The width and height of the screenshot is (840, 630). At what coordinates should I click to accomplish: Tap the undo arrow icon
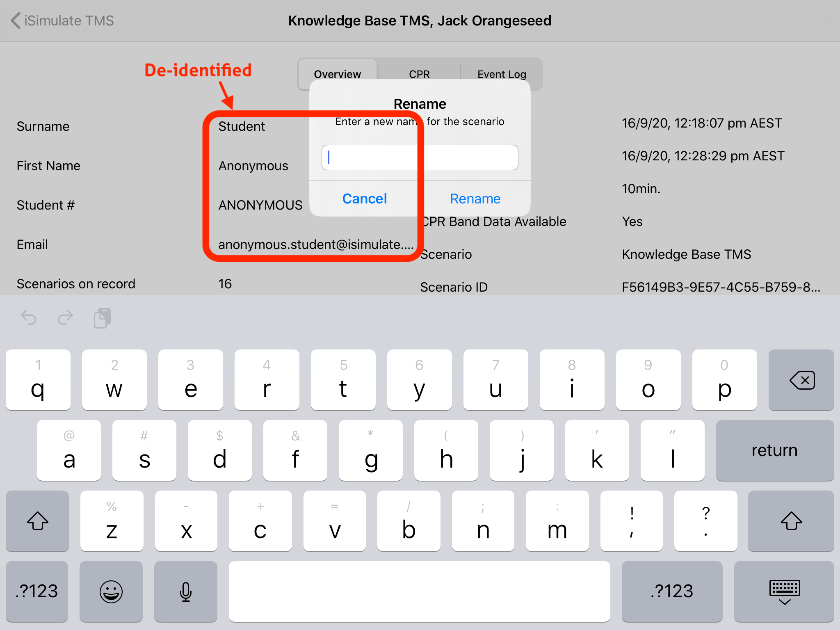pyautogui.click(x=28, y=318)
